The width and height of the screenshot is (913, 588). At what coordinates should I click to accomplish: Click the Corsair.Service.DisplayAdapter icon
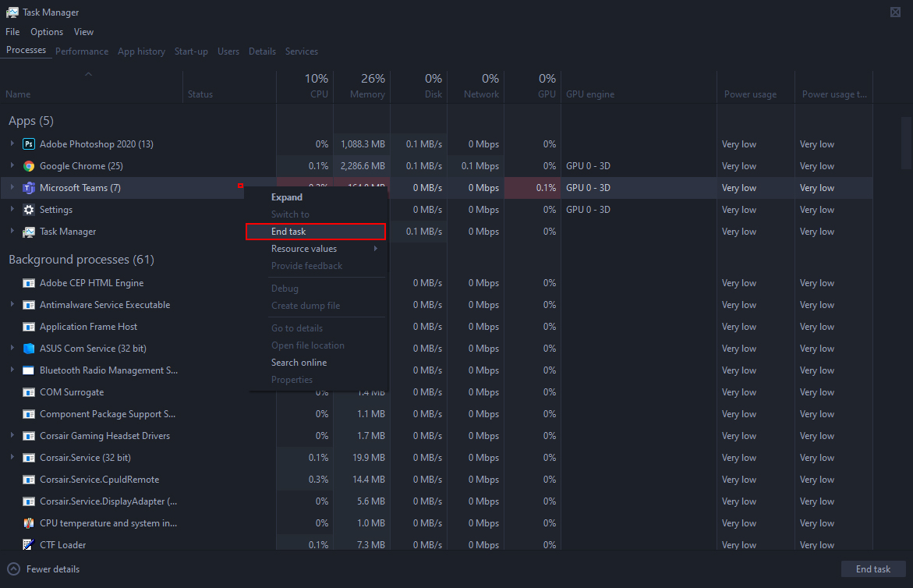(x=29, y=501)
